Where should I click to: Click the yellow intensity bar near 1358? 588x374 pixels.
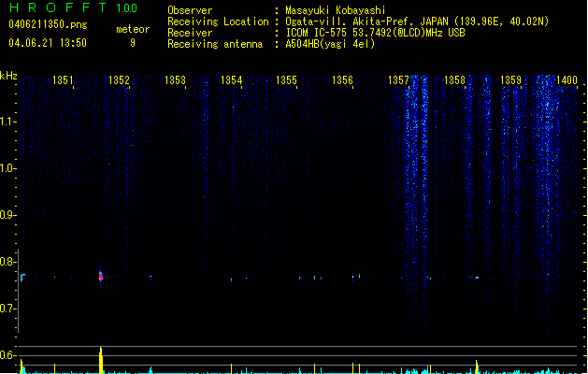tap(477, 367)
